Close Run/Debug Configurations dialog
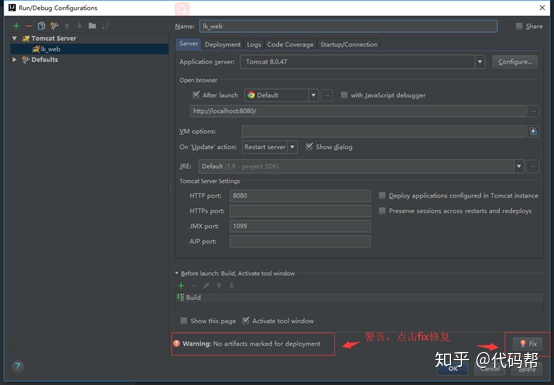The image size is (554, 385). click(x=542, y=8)
